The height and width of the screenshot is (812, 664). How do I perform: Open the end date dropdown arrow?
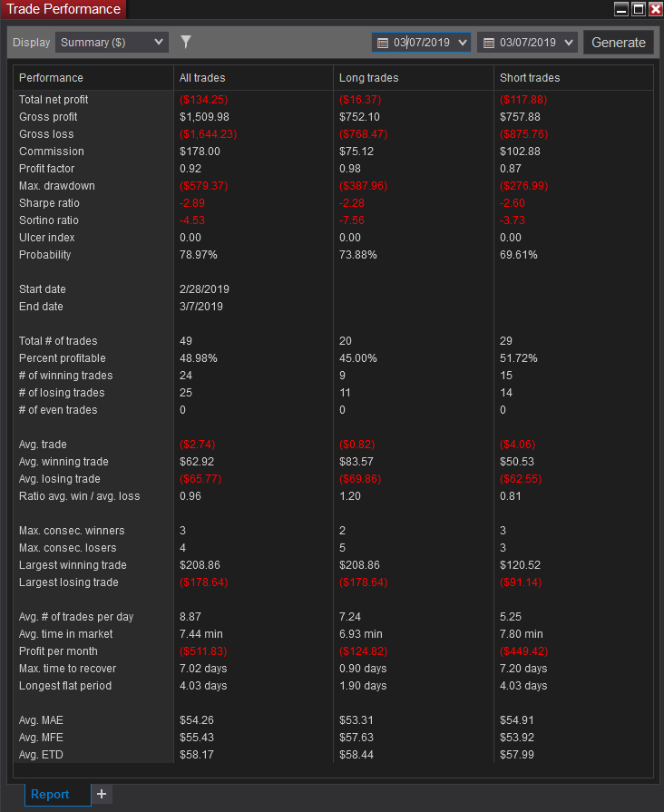(569, 43)
